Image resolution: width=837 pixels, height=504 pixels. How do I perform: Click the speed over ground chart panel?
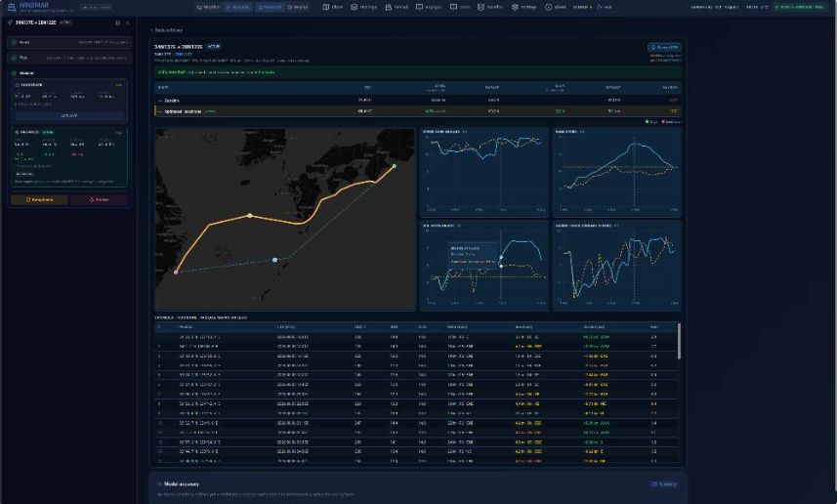pos(483,172)
